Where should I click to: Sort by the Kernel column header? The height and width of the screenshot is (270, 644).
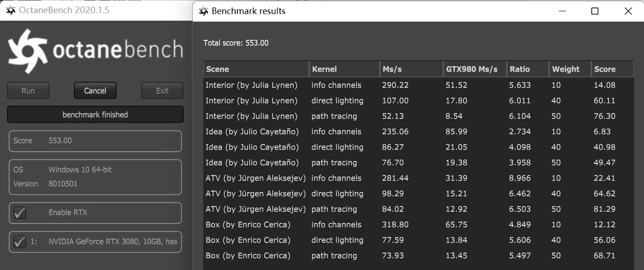(344, 69)
